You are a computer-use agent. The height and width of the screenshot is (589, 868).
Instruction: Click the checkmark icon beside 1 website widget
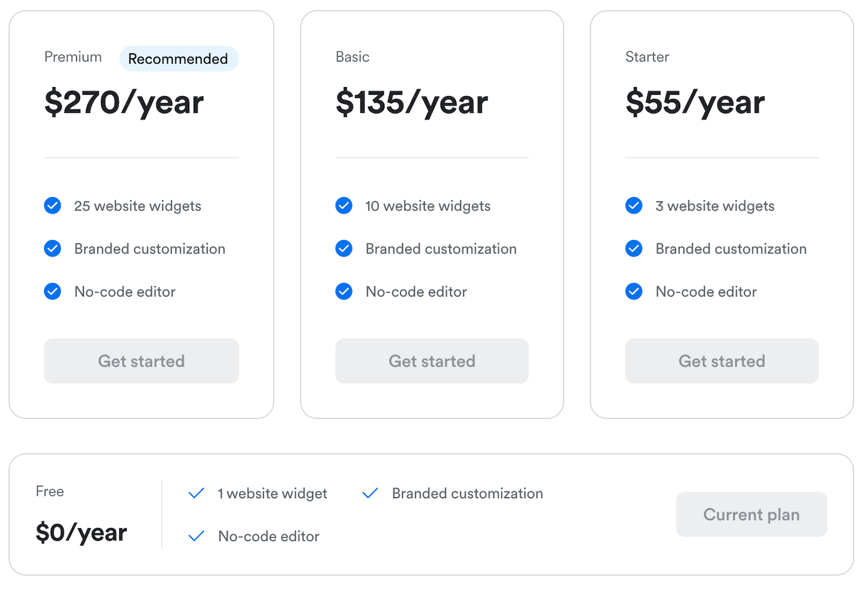196,493
